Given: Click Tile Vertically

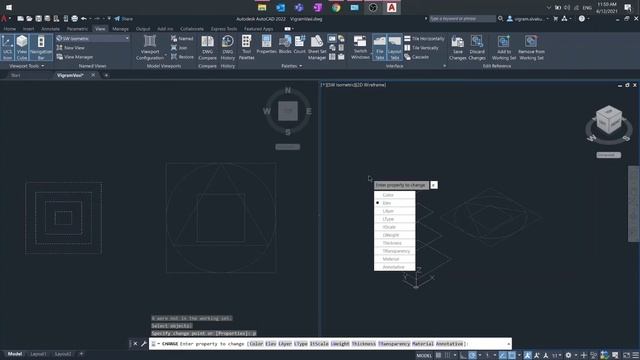Looking at the screenshot, I should coord(421,48).
